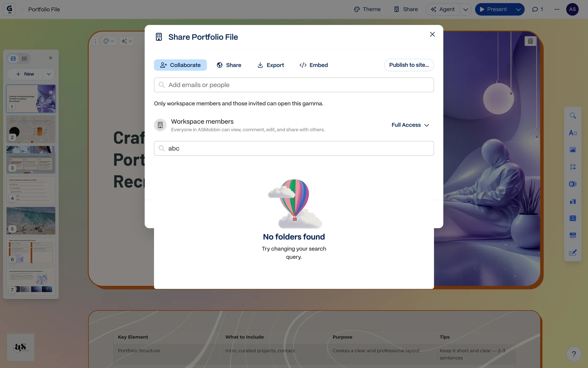Click the Gamma home logo icon
Screen dimensions: 588x368
tap(9, 9)
